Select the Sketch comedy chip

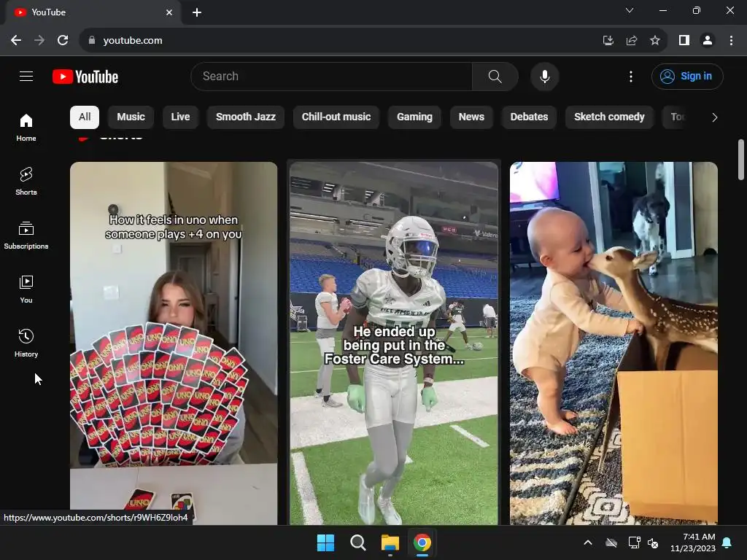[x=609, y=117]
